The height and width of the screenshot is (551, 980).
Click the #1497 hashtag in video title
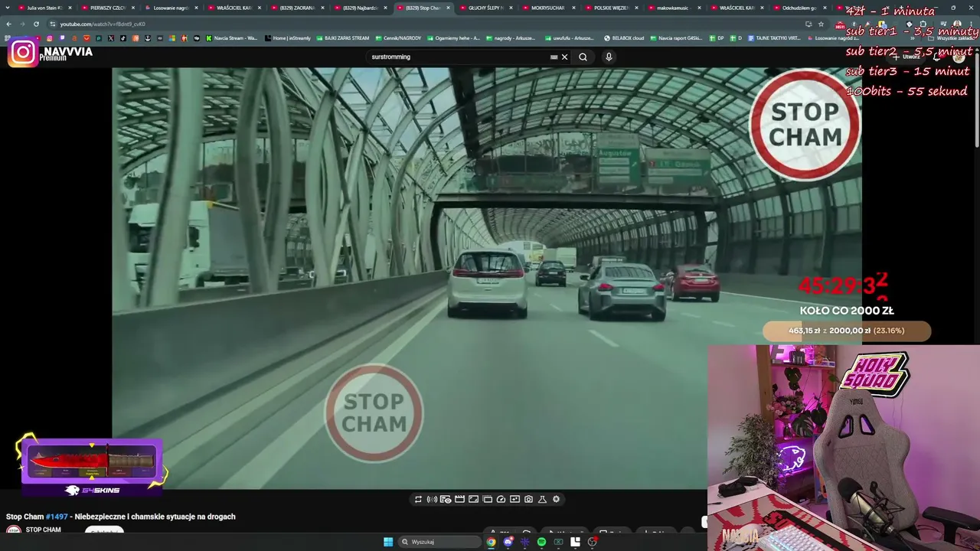click(56, 517)
